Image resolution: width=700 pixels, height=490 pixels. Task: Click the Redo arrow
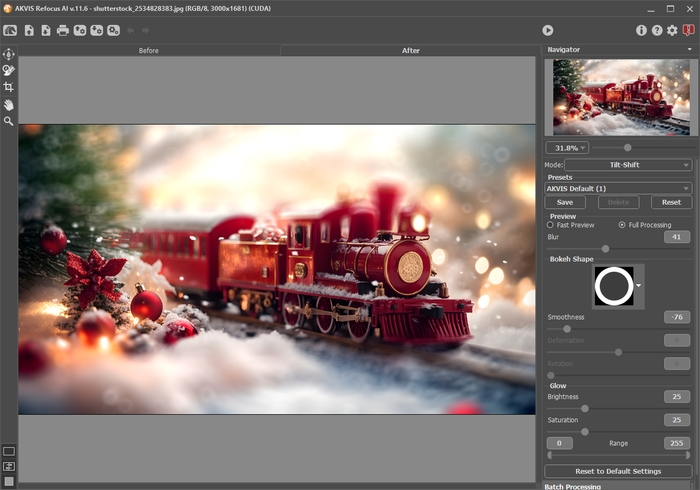click(146, 30)
